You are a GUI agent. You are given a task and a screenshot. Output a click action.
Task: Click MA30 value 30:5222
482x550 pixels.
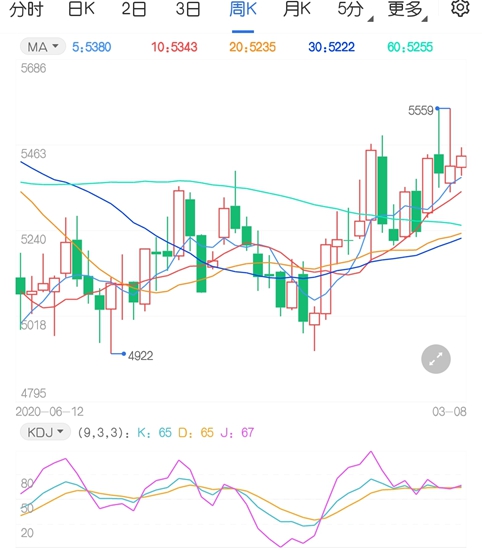[332, 47]
